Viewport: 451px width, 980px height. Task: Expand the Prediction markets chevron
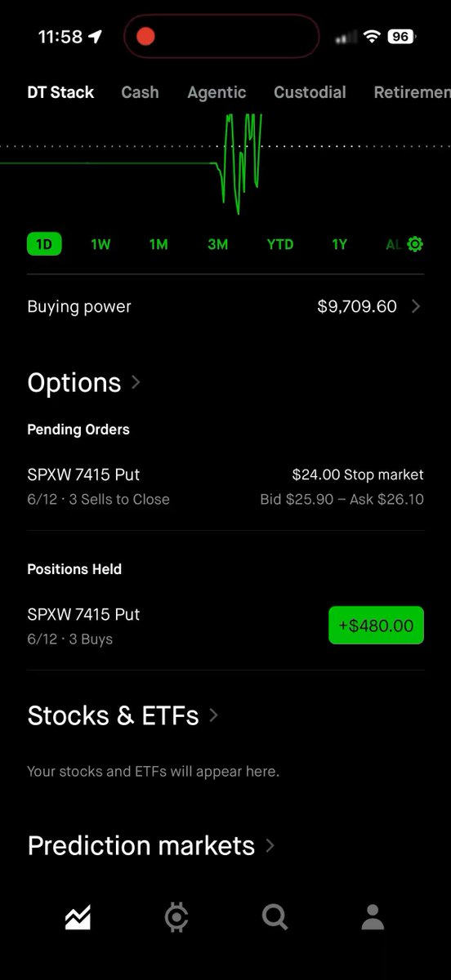tap(270, 845)
